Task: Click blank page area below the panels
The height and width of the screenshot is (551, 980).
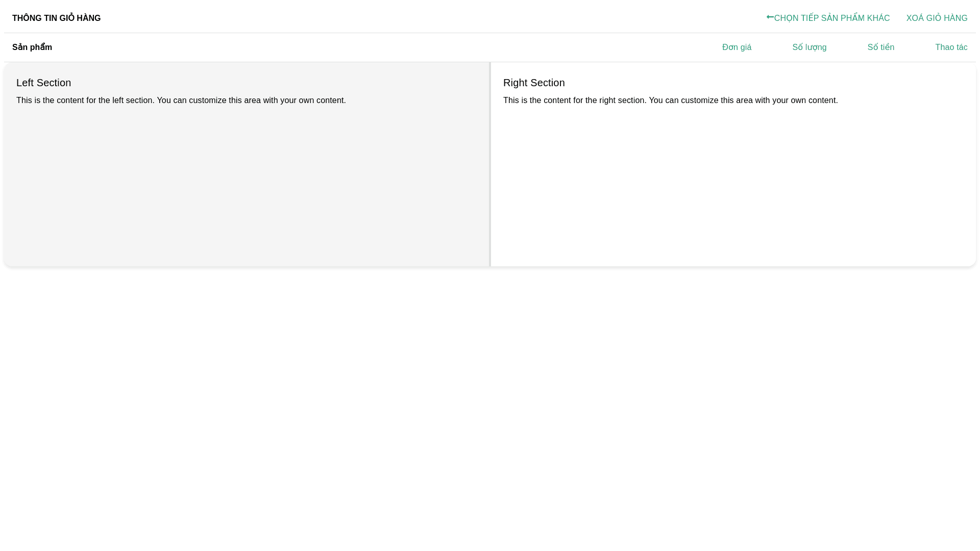Action: [x=490, y=408]
